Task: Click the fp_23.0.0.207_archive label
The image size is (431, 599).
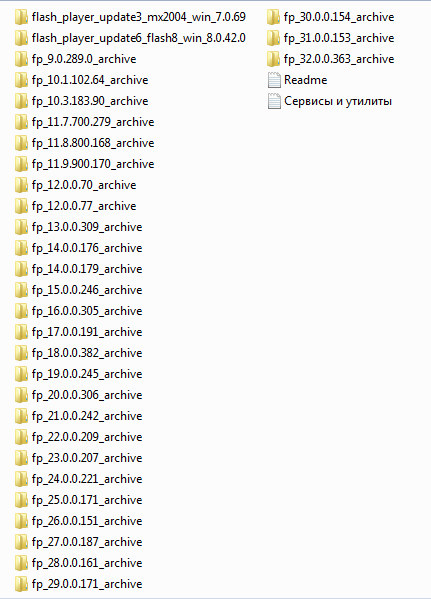Action: click(x=87, y=458)
